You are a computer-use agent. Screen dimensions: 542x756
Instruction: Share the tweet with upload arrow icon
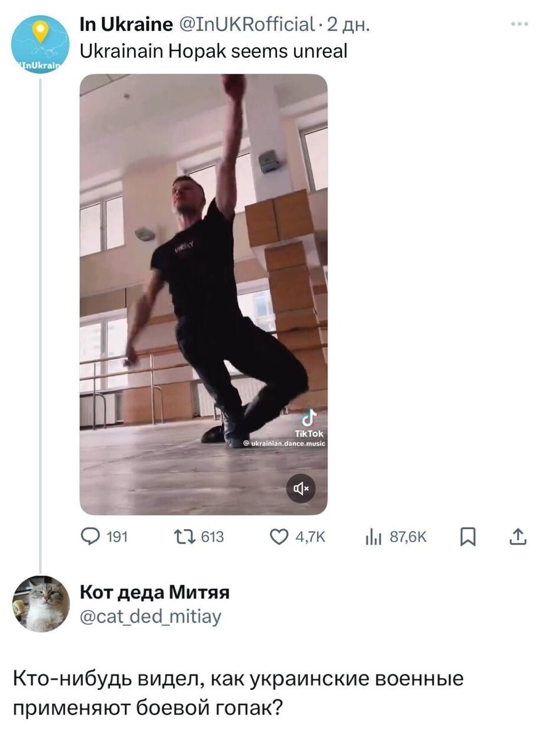(517, 536)
